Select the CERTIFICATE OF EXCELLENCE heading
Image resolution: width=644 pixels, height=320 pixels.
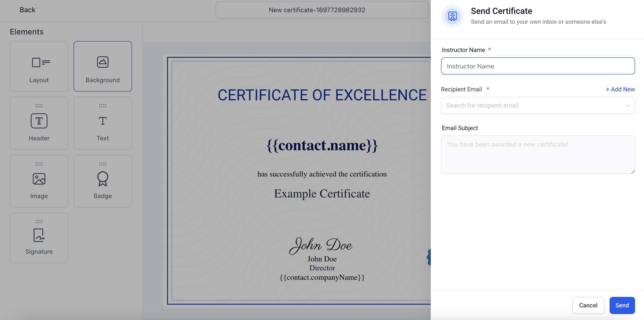pyautogui.click(x=322, y=95)
